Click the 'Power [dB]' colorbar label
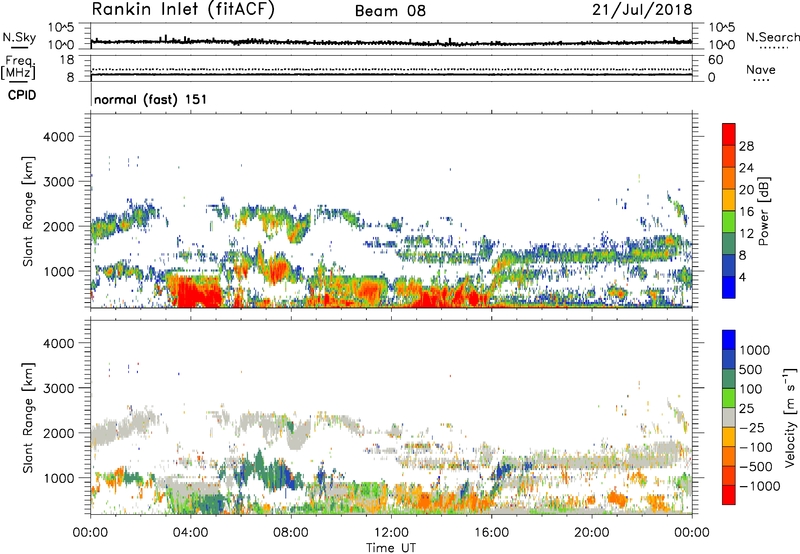 coord(763,211)
